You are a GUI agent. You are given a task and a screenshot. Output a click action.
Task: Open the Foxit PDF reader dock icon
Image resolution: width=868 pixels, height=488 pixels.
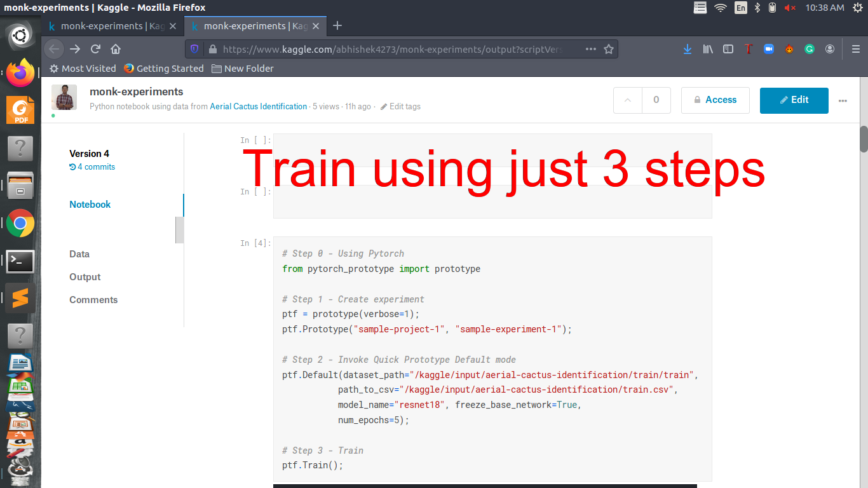point(20,111)
